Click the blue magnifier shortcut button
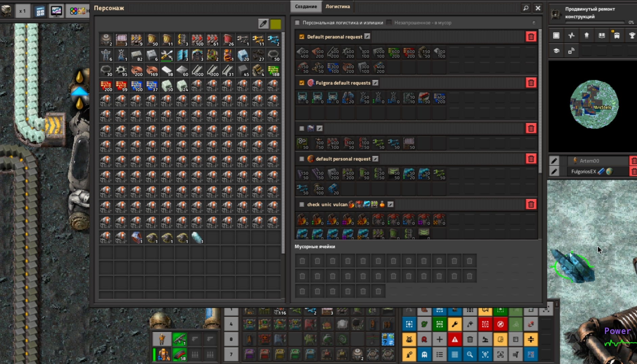637x364 pixels. point(470,355)
